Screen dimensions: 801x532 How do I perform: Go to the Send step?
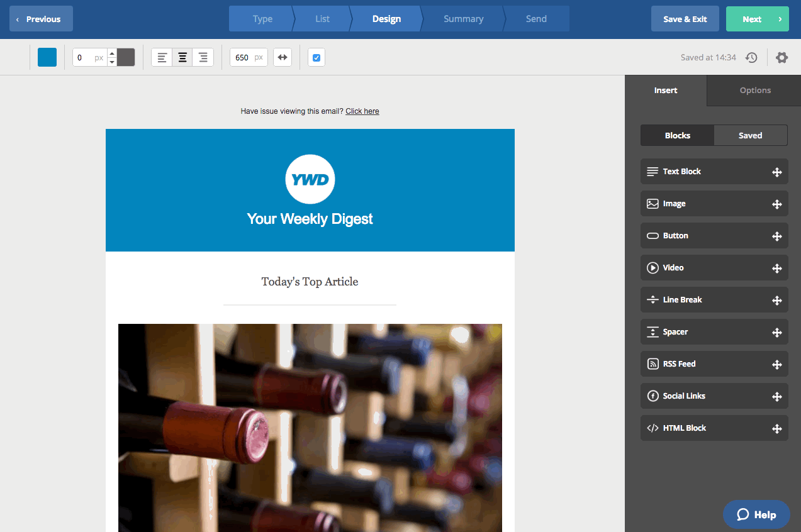[x=536, y=19]
